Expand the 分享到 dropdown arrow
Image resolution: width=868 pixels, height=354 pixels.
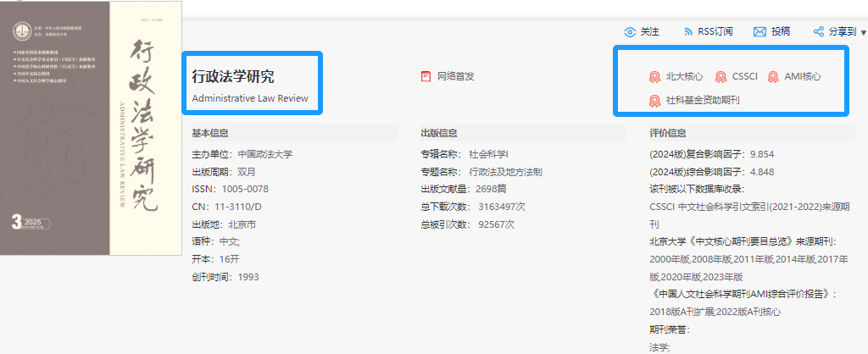[x=864, y=33]
